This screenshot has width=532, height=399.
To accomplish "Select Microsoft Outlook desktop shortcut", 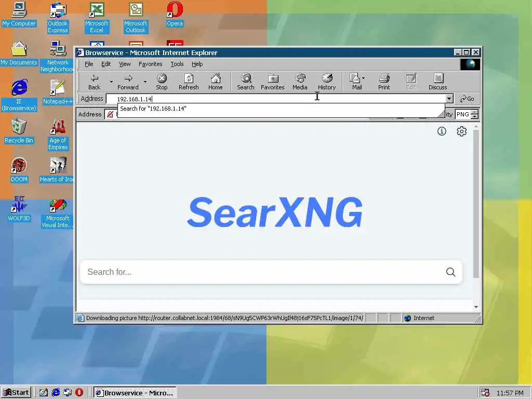I will tap(136, 18).
